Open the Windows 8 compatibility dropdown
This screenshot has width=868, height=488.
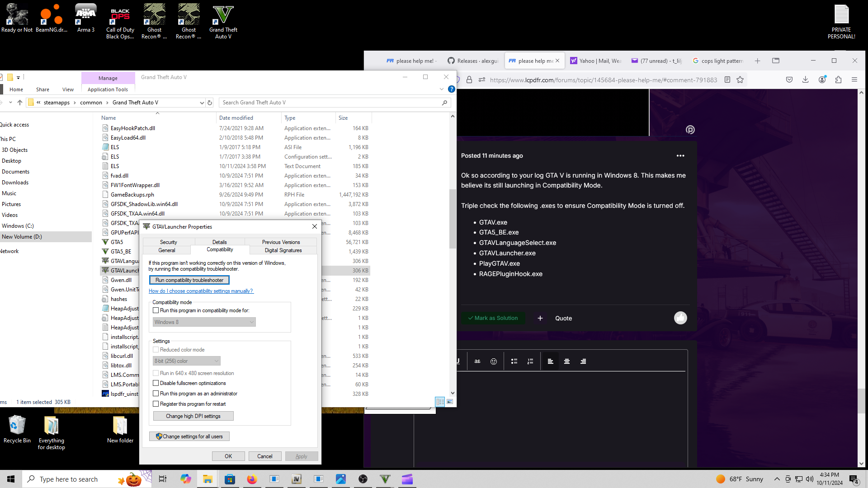tap(204, 322)
